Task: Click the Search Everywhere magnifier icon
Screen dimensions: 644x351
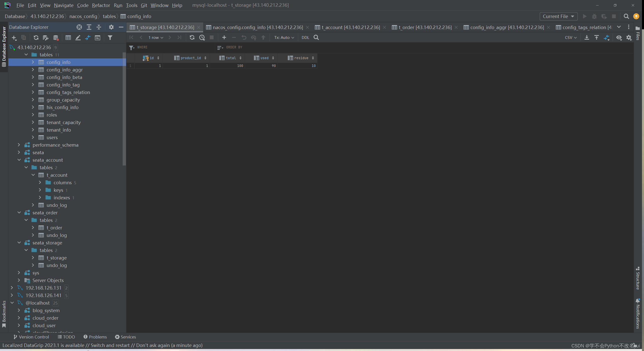Action: click(626, 16)
